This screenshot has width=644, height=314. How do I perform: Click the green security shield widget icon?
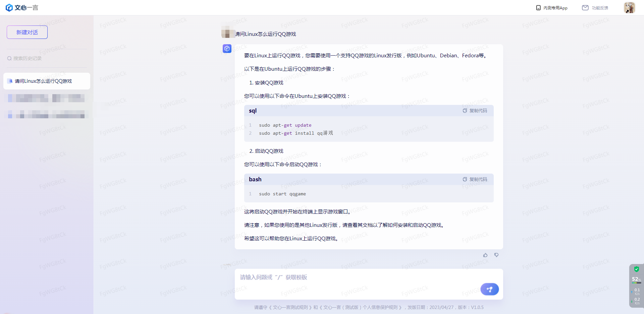click(636, 269)
